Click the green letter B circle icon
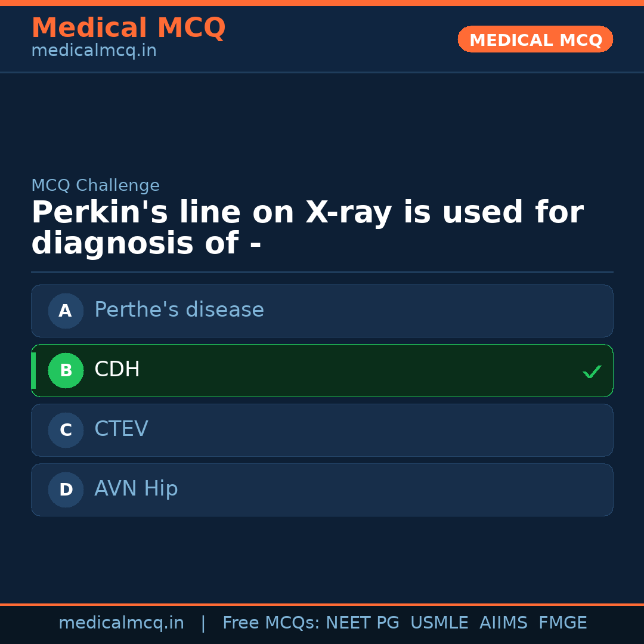 pyautogui.click(x=66, y=370)
